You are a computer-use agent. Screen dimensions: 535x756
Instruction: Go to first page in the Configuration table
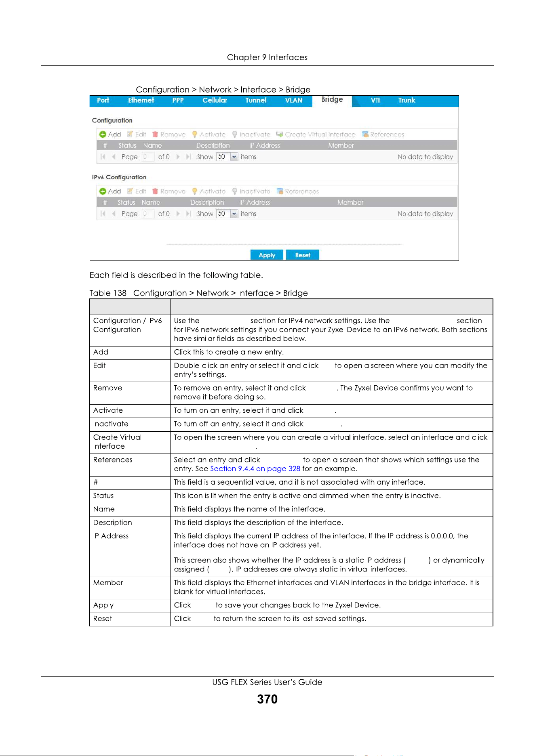103,157
